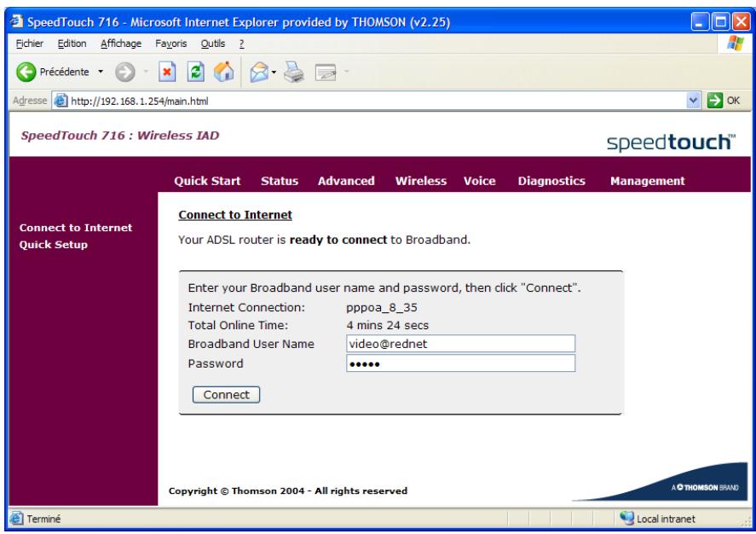Screen dimensions: 756x534
Task: Switch to the Quick Start tab
Action: coord(207,181)
